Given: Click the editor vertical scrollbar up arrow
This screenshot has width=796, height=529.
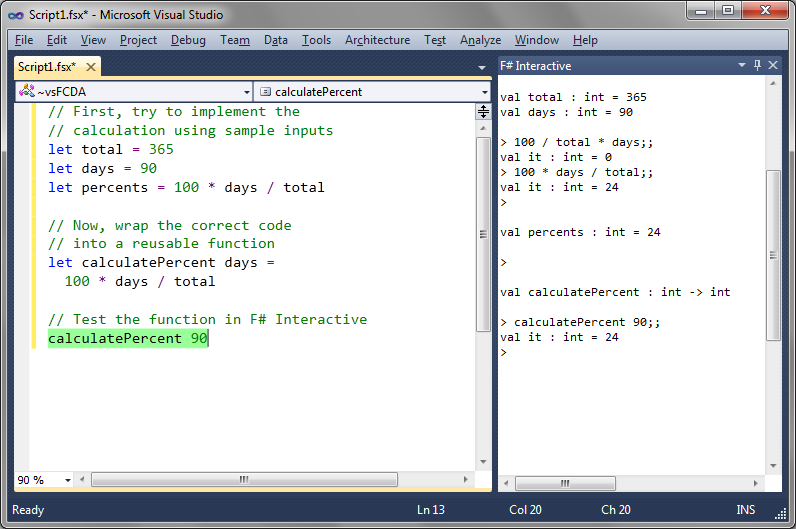Looking at the screenshot, I should 483,128.
